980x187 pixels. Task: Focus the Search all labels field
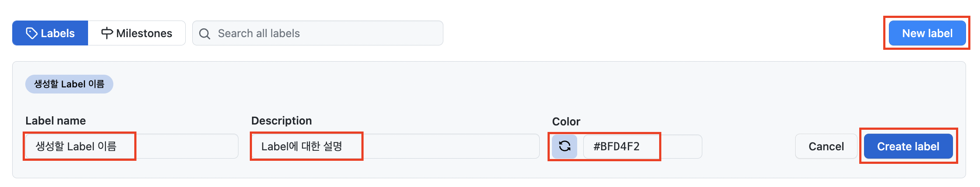[x=318, y=33]
